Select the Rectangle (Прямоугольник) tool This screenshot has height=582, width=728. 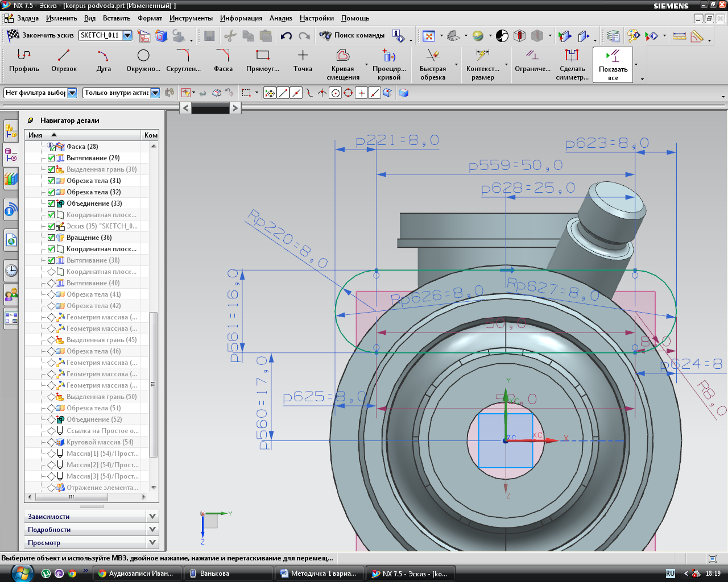coord(263,61)
